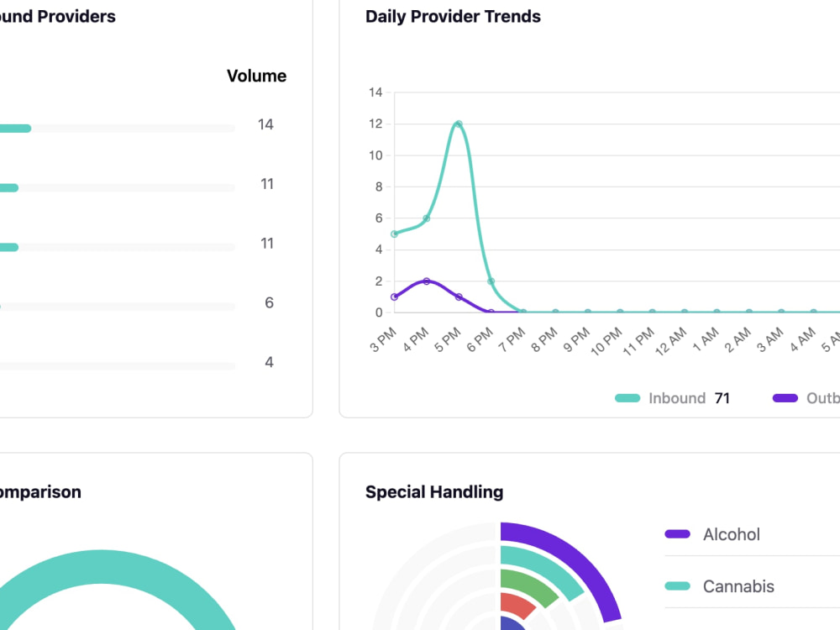
Task: Click the 6 PM inbound data point
Action: point(491,281)
